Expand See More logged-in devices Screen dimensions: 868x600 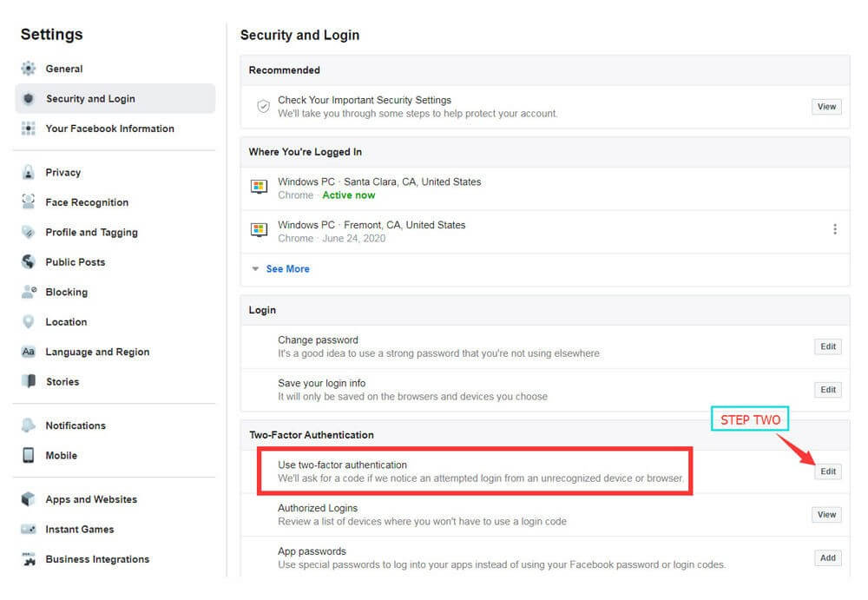point(287,268)
